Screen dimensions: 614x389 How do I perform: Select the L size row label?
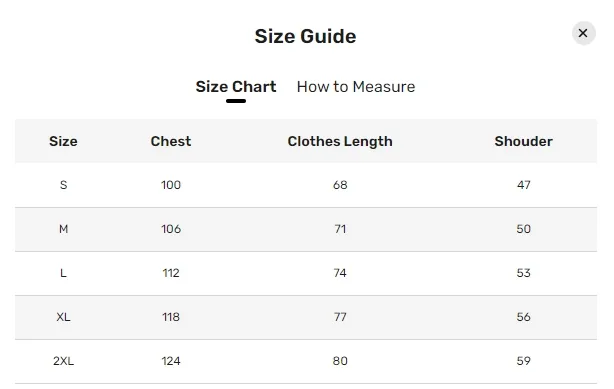pos(63,273)
